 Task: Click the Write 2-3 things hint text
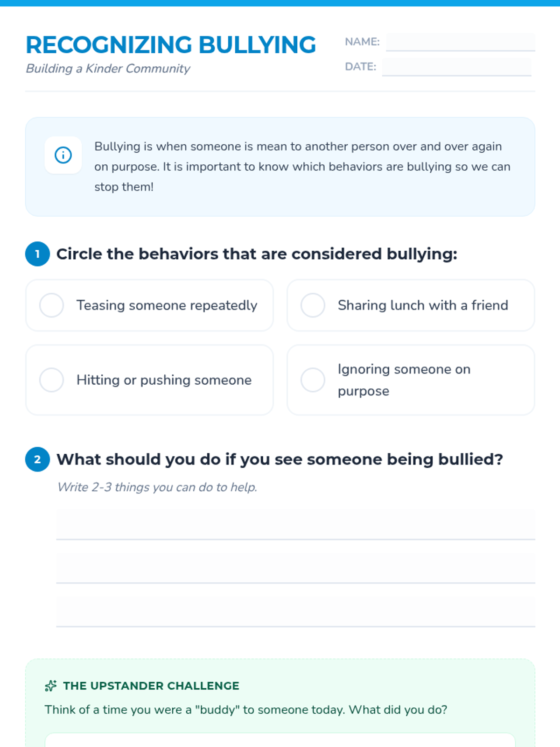pyautogui.click(x=157, y=487)
